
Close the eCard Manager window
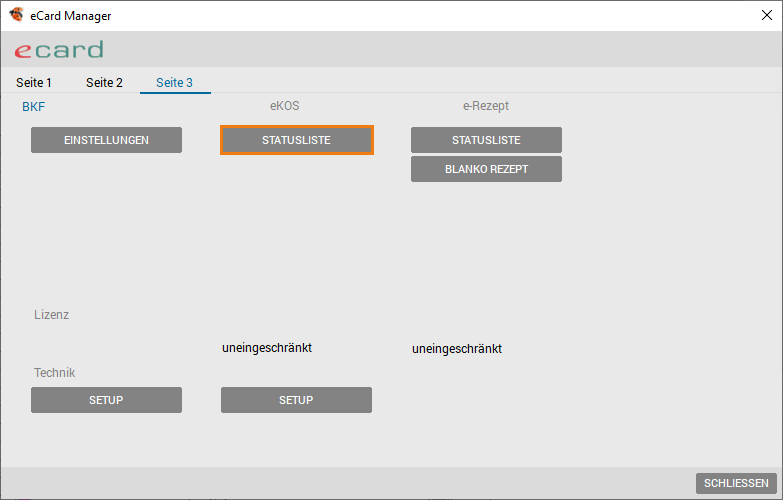tap(767, 15)
